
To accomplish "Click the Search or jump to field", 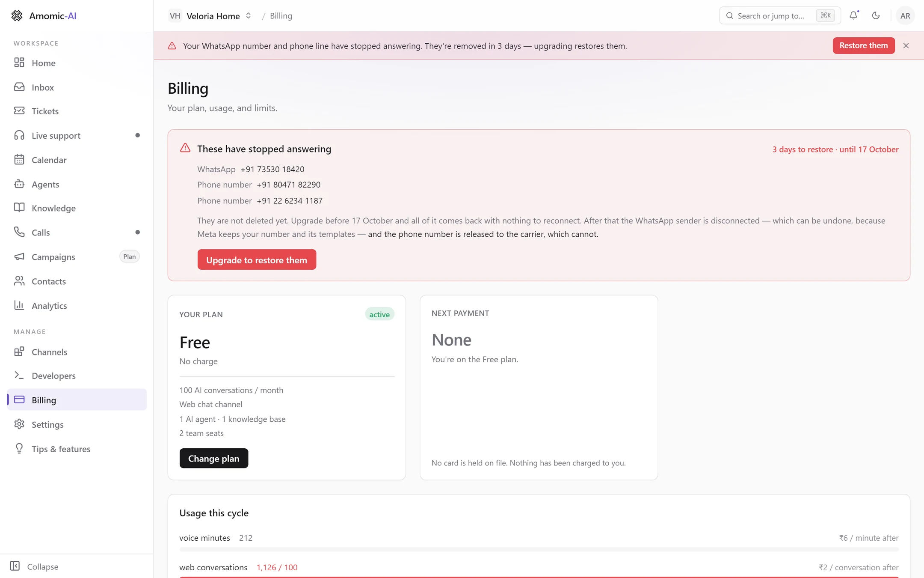I will [x=779, y=16].
